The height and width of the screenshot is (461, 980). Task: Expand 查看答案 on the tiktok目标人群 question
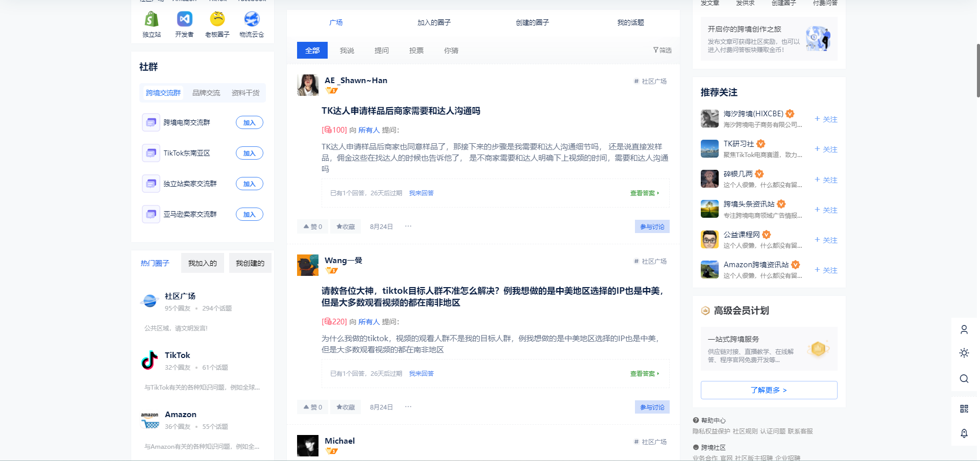[x=645, y=373]
